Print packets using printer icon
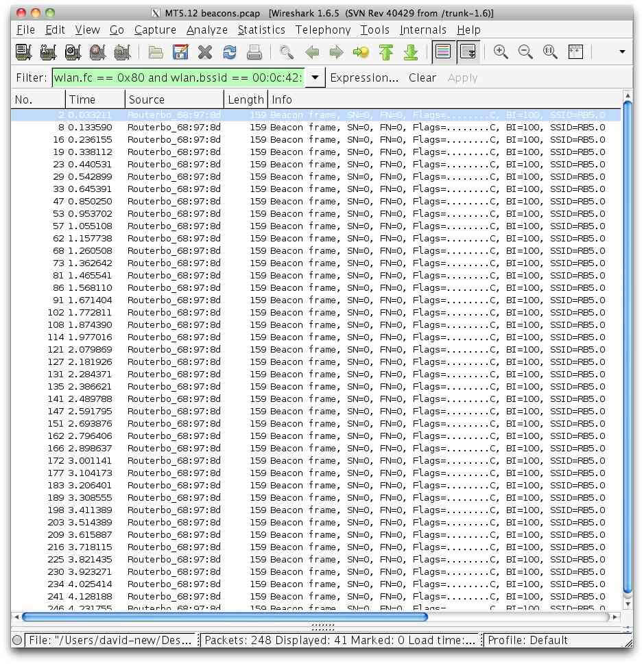 click(x=254, y=52)
